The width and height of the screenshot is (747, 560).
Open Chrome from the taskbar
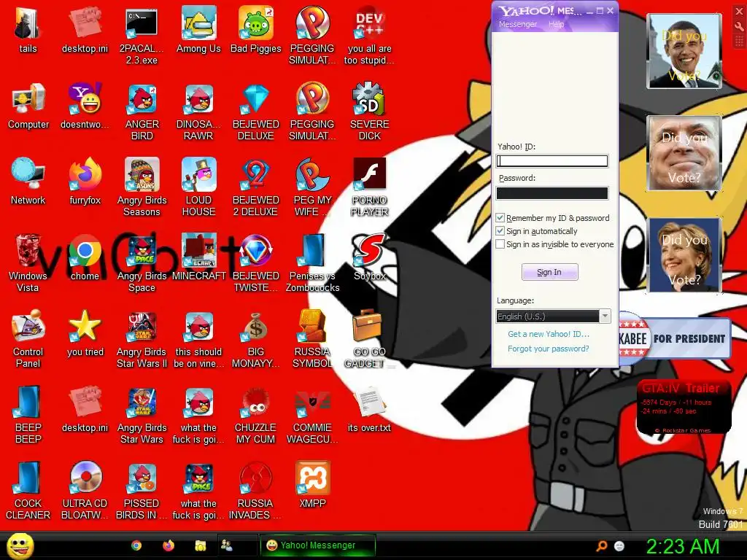136,545
